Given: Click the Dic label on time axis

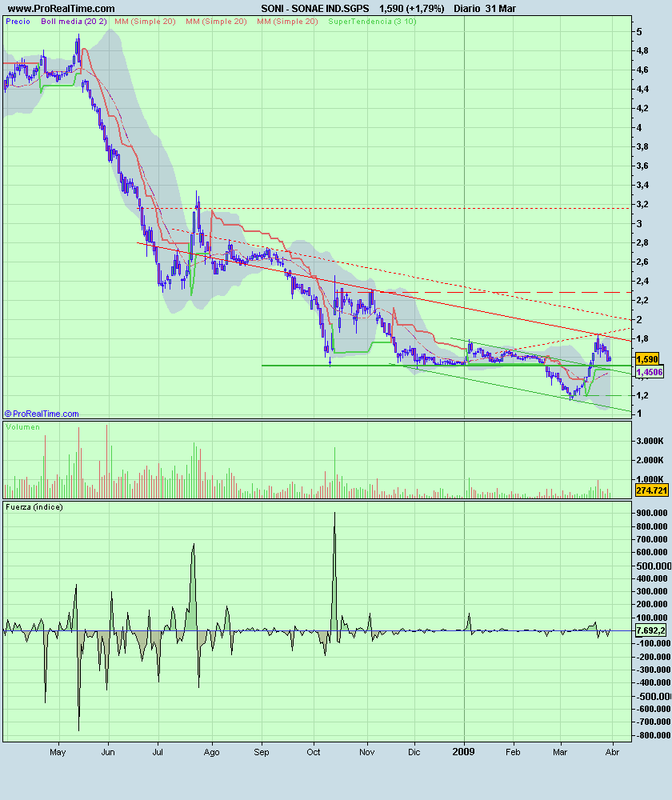Looking at the screenshot, I should 414,752.
